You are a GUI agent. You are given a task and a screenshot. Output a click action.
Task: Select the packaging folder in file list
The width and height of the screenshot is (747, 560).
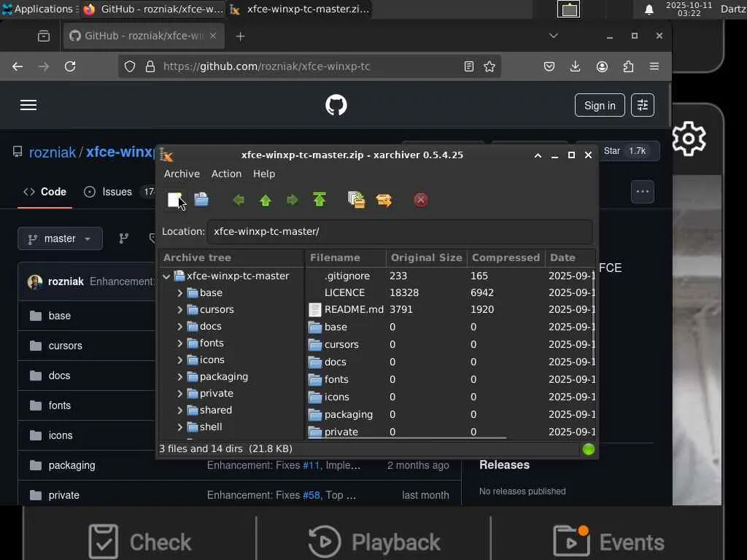(450, 414)
